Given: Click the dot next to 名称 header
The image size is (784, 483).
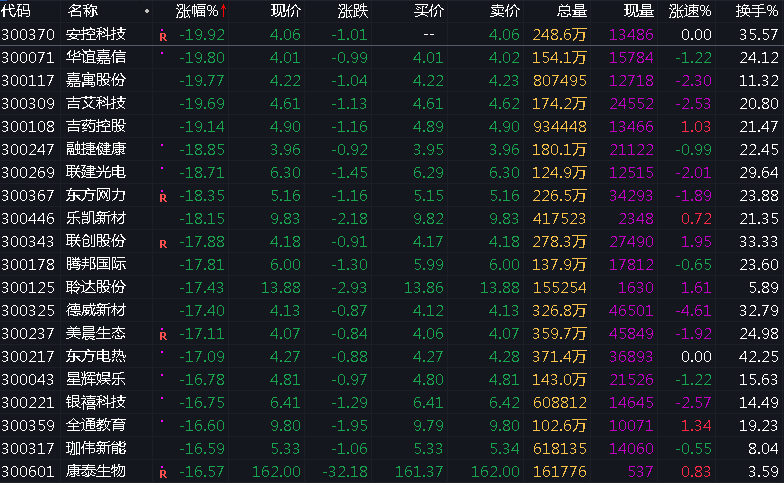Looking at the screenshot, I should [x=146, y=11].
